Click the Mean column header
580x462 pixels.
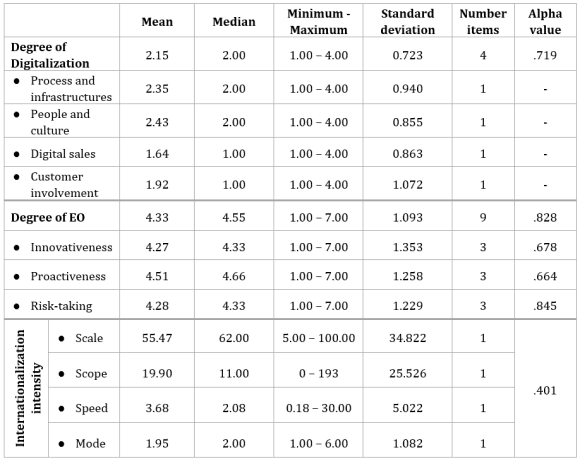pos(157,21)
